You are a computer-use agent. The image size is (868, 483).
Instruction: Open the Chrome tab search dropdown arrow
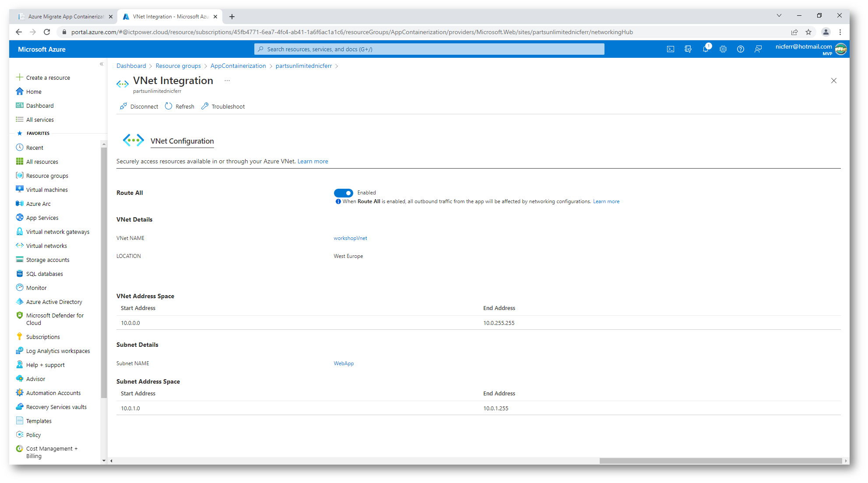[779, 16]
